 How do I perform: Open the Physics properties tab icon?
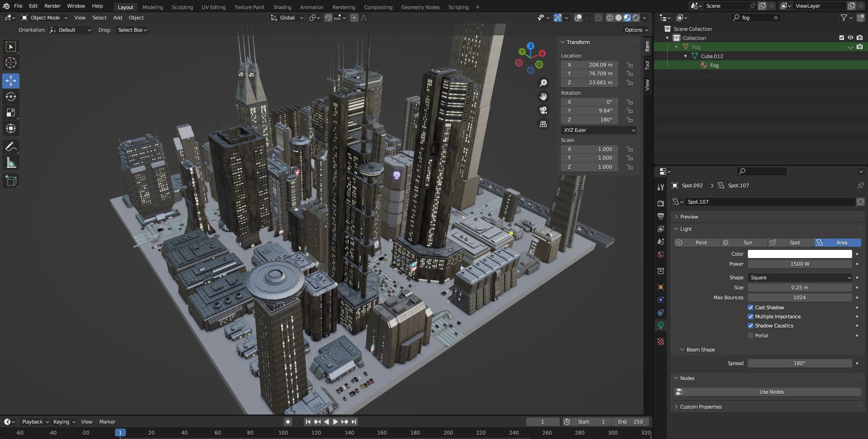(x=661, y=300)
